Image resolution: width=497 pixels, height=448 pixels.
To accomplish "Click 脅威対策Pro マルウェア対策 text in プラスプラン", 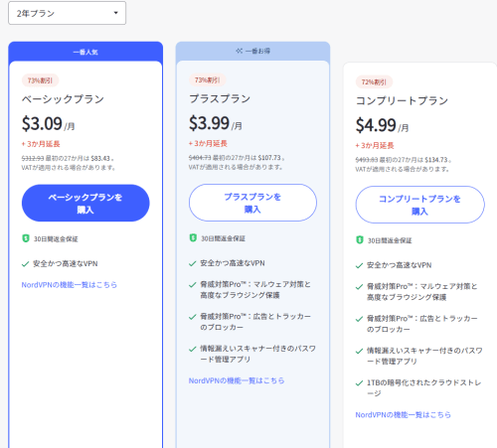I will point(255,290).
